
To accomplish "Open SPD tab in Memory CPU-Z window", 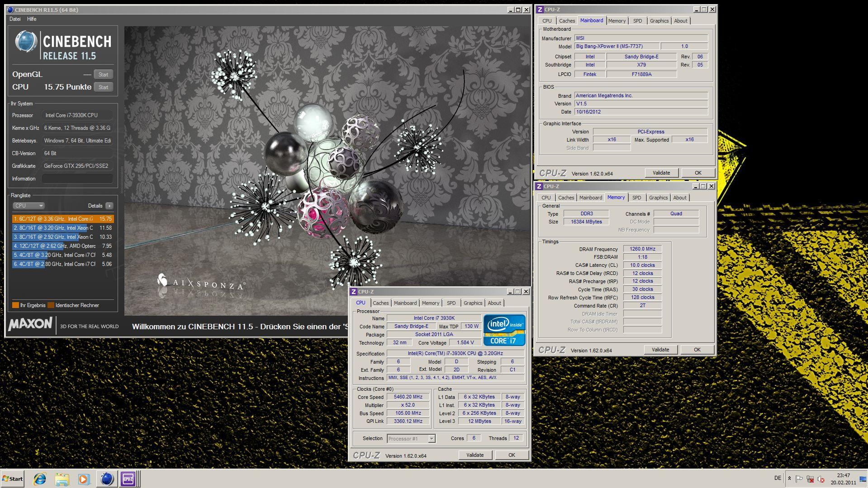I will point(636,198).
